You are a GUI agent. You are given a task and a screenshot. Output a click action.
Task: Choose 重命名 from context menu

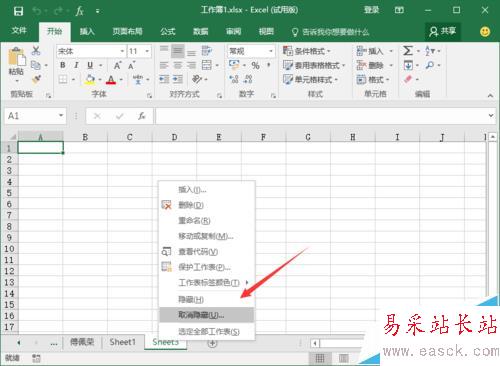point(207,220)
